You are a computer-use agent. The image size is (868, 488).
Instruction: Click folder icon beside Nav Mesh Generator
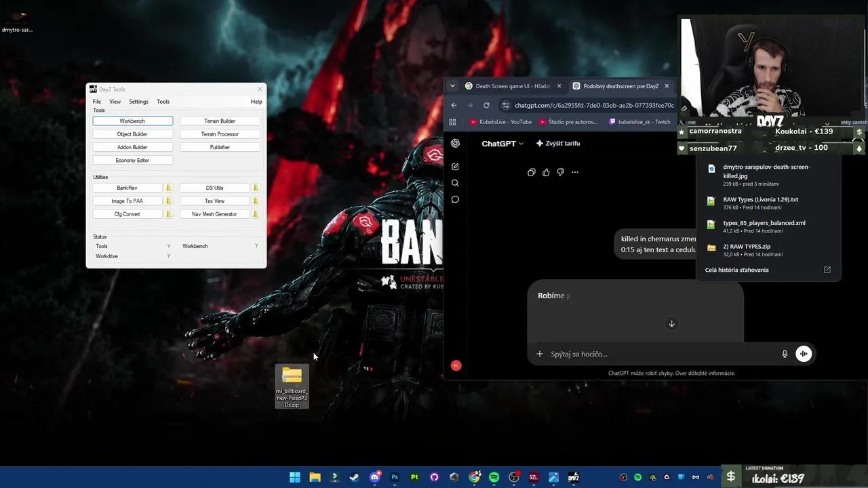pyautogui.click(x=256, y=214)
